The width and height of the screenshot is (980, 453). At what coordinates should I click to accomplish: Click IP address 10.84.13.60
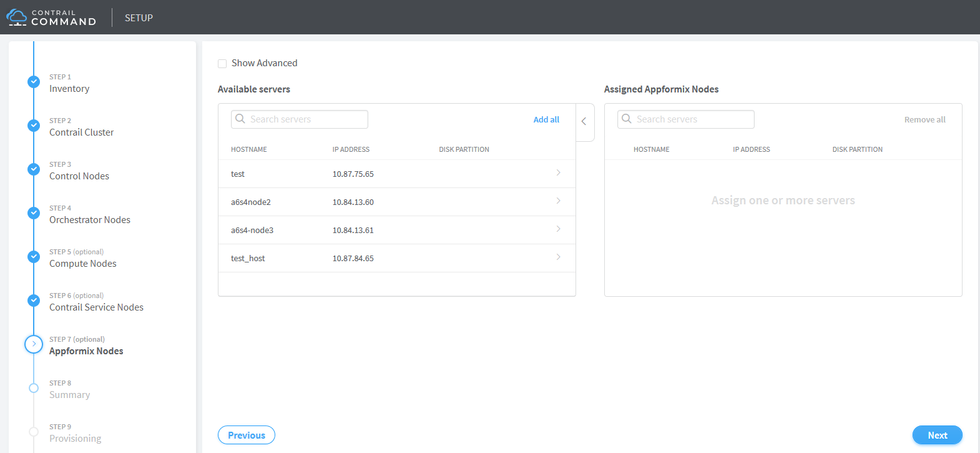point(353,202)
